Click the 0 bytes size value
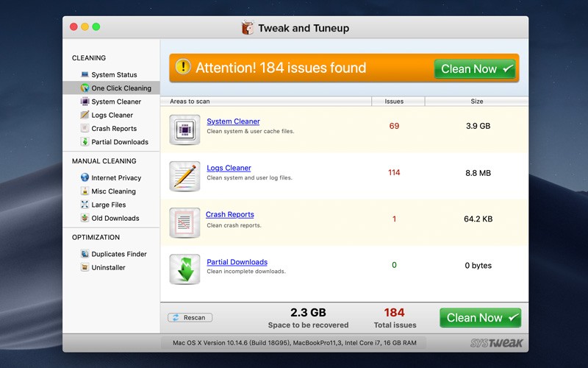The height and width of the screenshot is (368, 588). [x=478, y=266]
